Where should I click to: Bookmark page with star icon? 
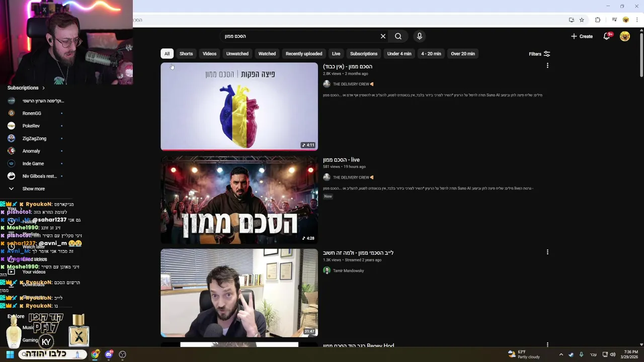[582, 20]
